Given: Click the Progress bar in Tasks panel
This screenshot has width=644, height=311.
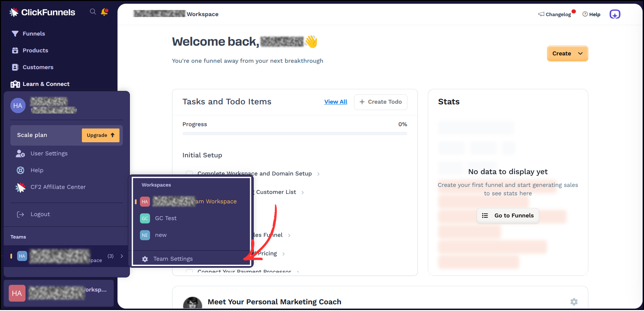Looking at the screenshot, I should (295, 133).
